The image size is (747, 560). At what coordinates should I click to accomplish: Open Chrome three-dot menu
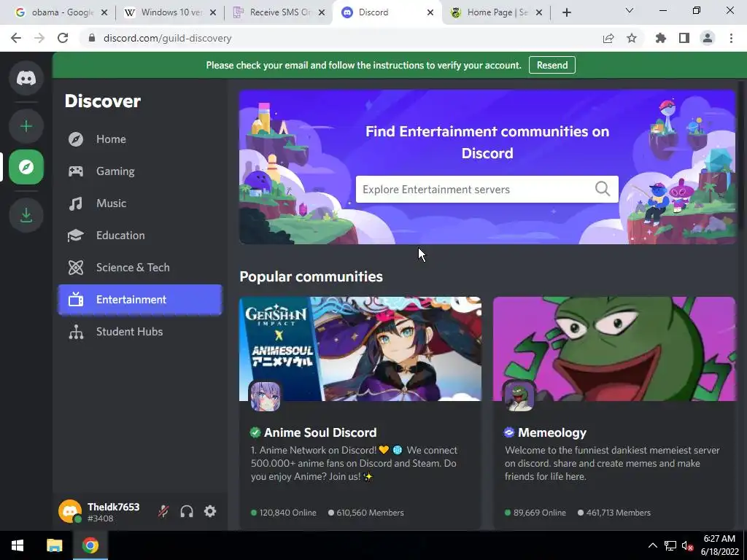tap(731, 38)
